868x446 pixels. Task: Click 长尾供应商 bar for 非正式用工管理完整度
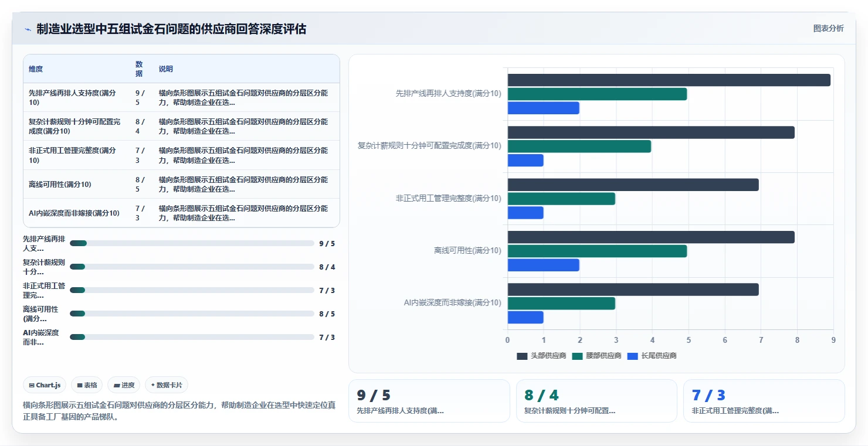(x=525, y=213)
